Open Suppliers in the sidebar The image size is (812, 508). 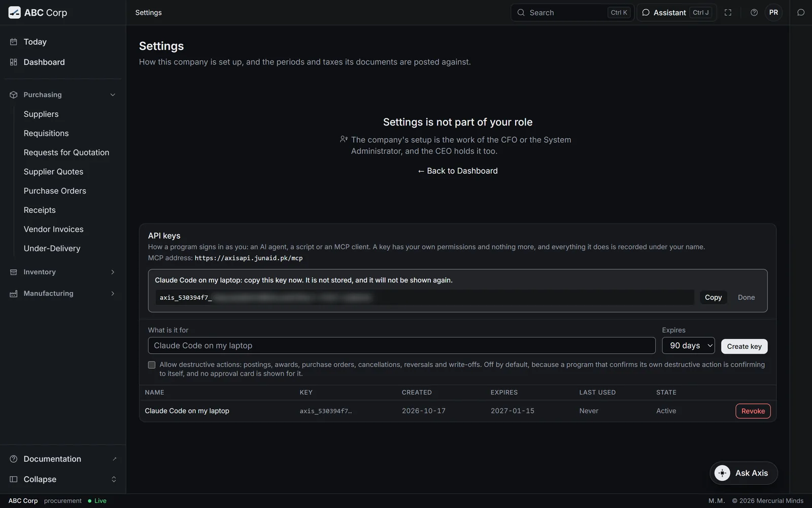point(41,114)
